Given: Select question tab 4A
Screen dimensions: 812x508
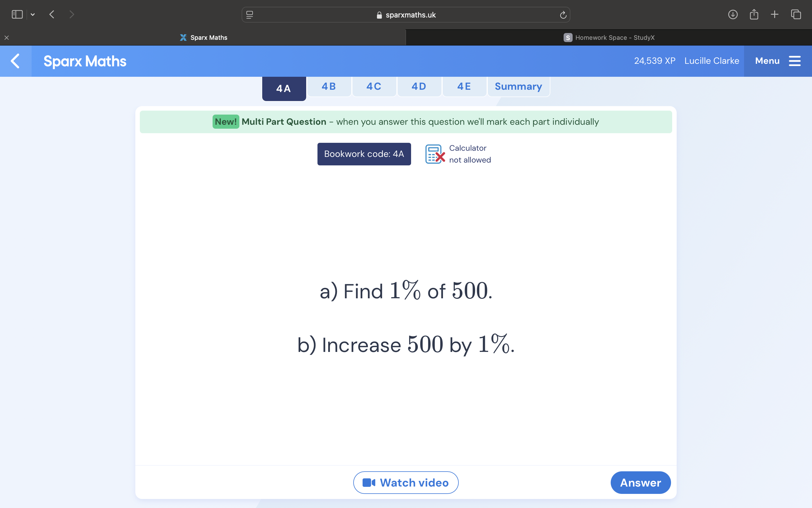Looking at the screenshot, I should (284, 88).
